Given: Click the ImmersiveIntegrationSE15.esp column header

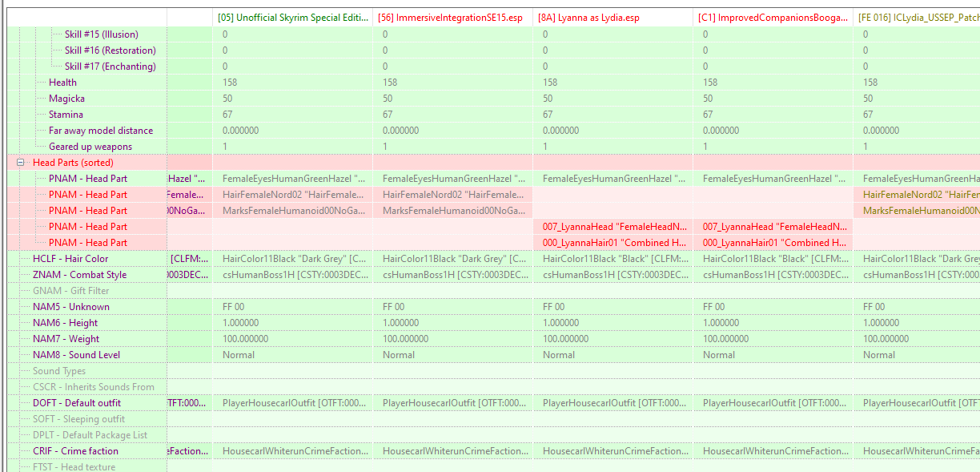Looking at the screenshot, I should click(x=453, y=18).
